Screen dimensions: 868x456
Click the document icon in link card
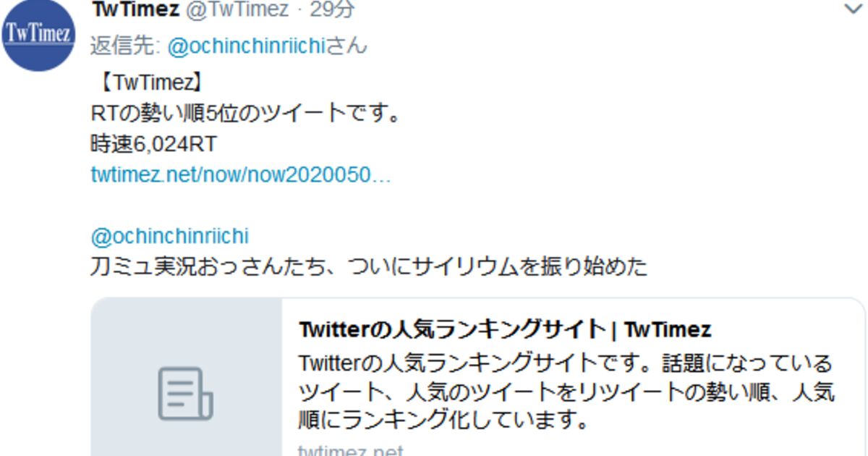click(x=186, y=394)
